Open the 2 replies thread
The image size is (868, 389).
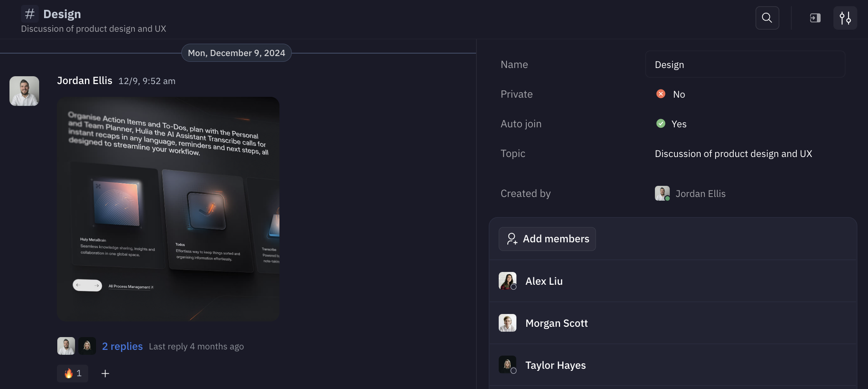[122, 346]
